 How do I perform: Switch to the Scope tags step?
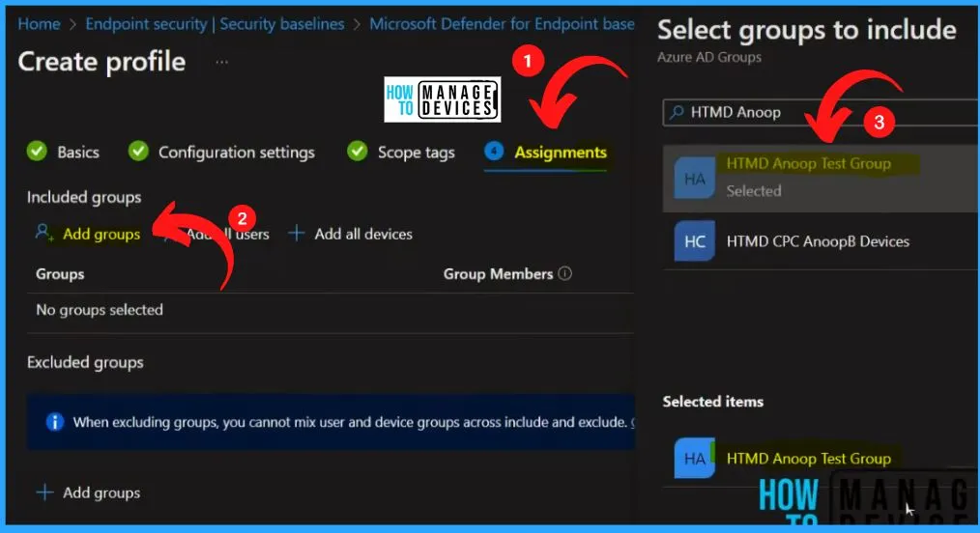coord(416,153)
